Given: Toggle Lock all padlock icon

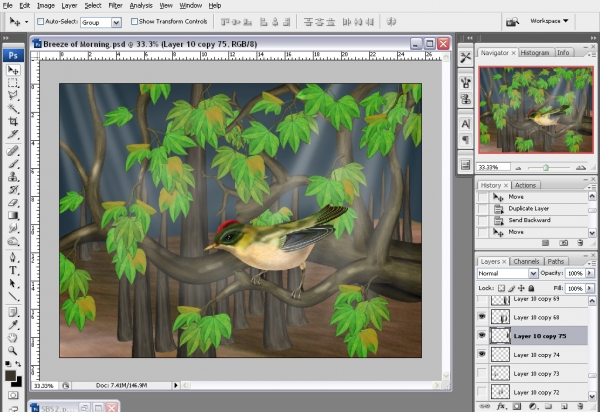Looking at the screenshot, I should pyautogui.click(x=532, y=288).
